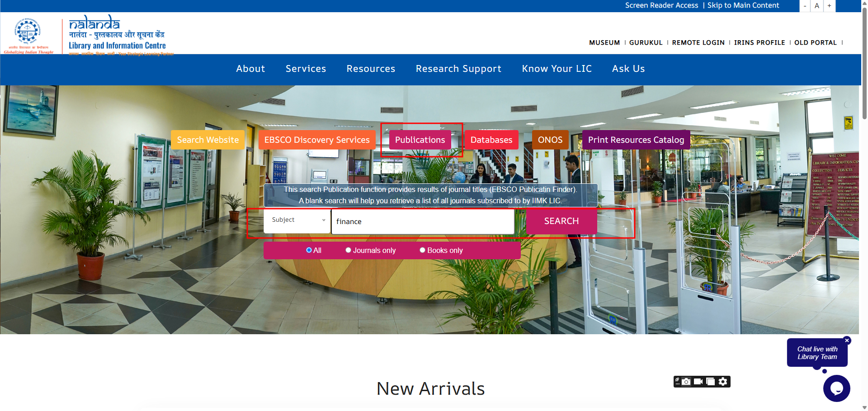Switch to EBSCO Discovery Services tab
868x411 pixels.
[317, 140]
